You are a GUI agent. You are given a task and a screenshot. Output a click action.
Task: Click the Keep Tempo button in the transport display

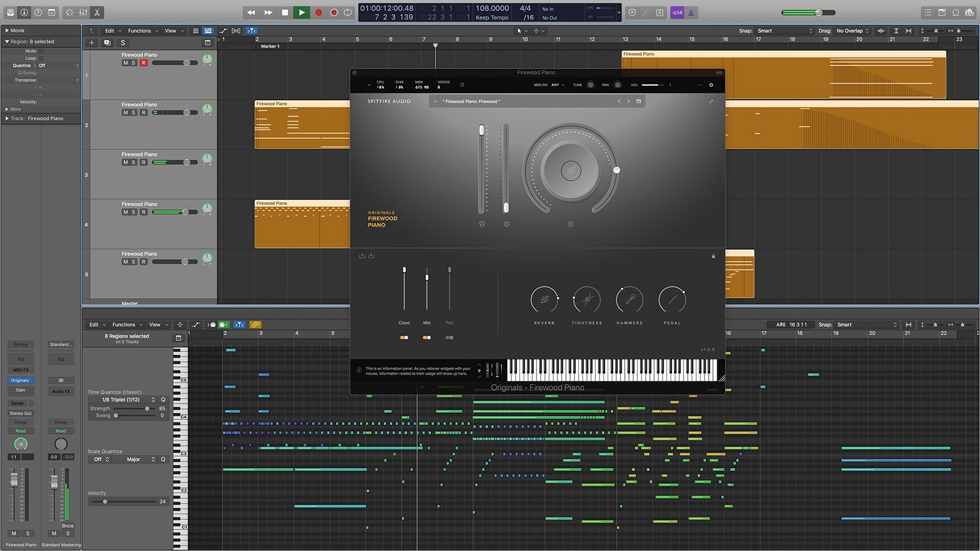point(491,17)
